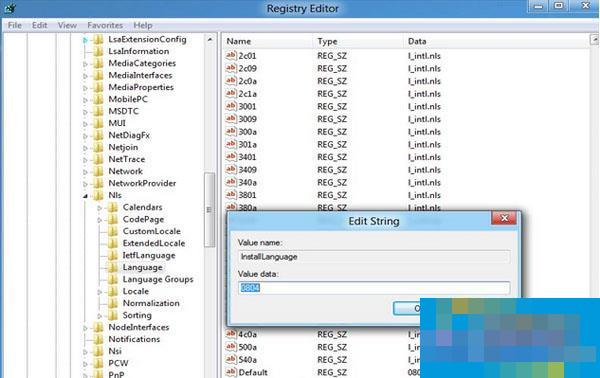Image resolution: width=600 pixels, height=378 pixels.
Task: Select the ExtendedLocale folder icon
Action: (x=113, y=243)
